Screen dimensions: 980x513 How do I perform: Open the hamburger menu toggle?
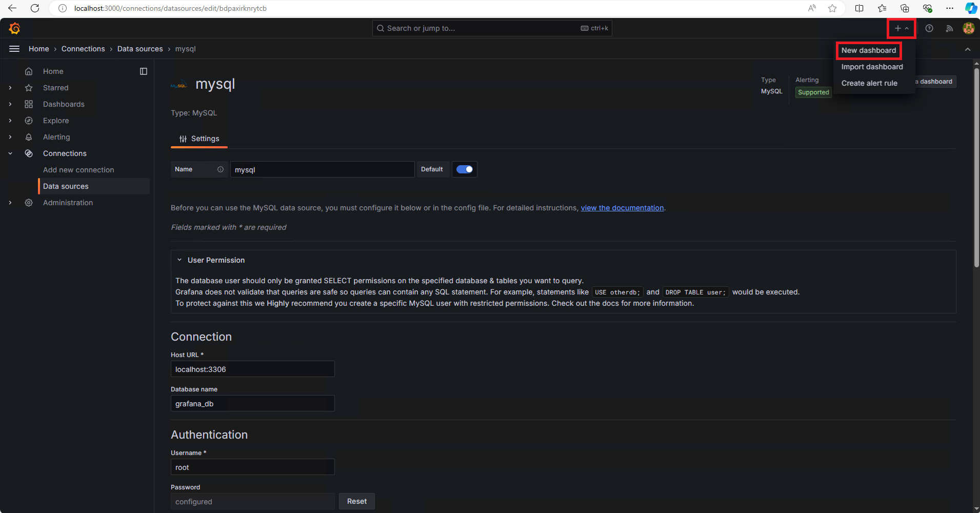coord(14,49)
